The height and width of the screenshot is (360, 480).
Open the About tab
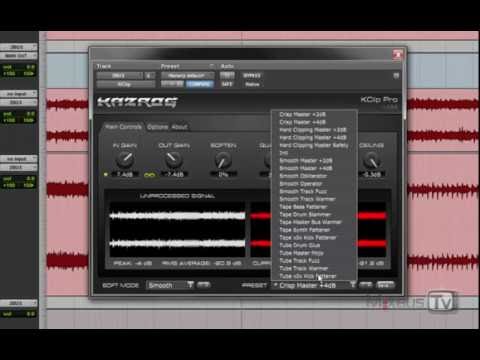coord(179,127)
